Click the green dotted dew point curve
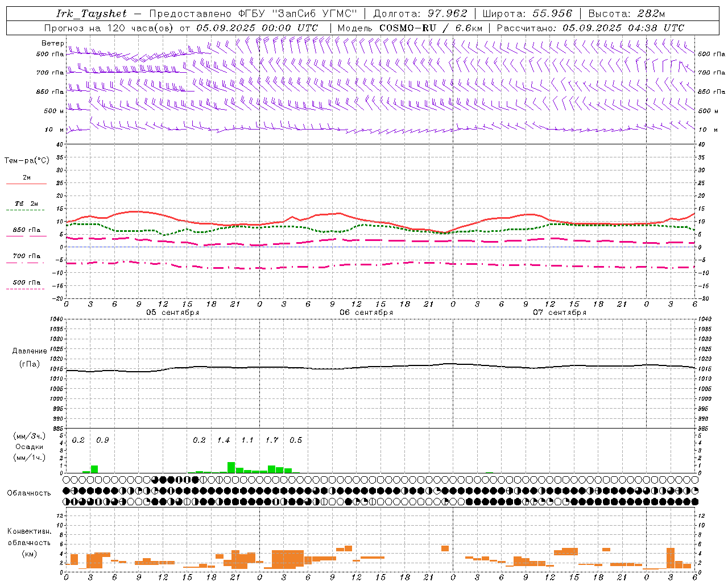Viewport: 728px width, 582px height. coord(381,227)
